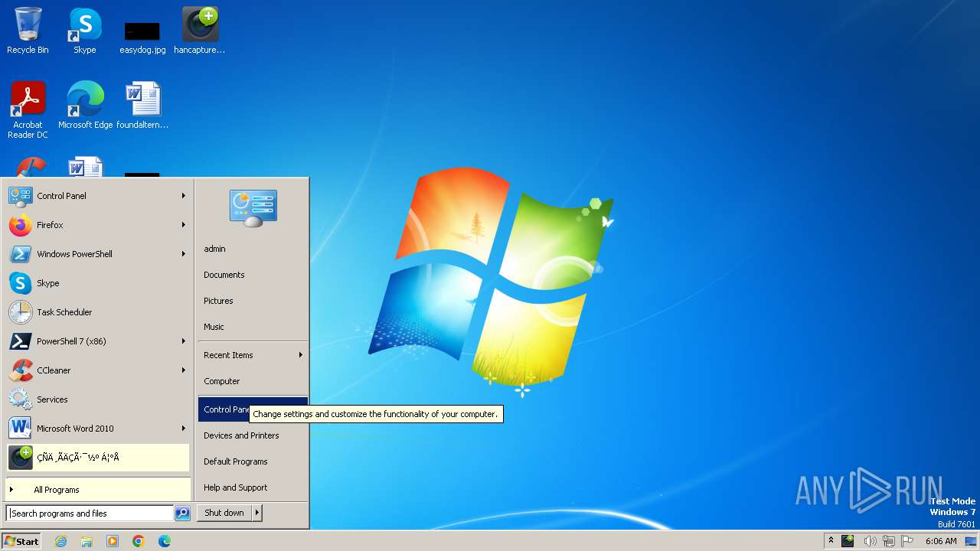
Task: Open Pictures from the Start menu
Action: (253, 301)
